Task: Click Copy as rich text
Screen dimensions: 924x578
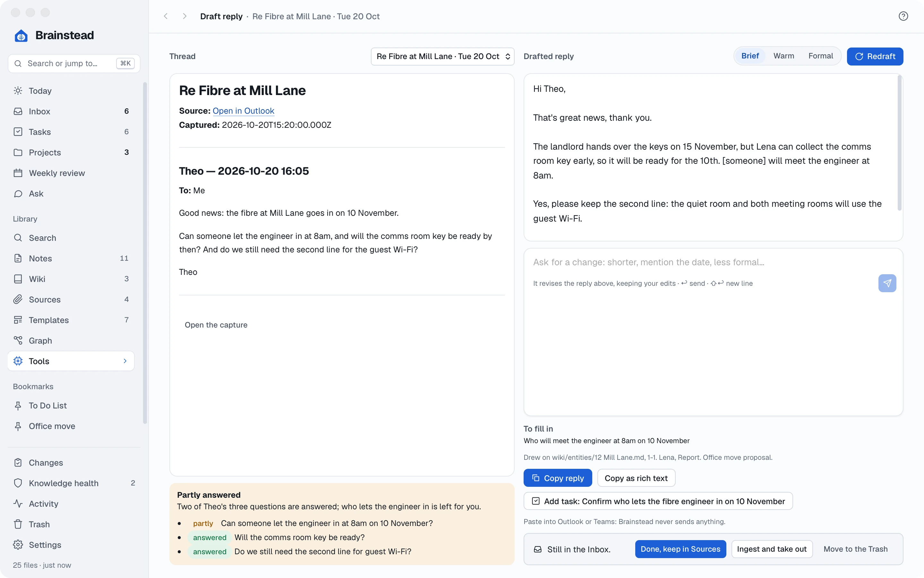Action: (636, 478)
